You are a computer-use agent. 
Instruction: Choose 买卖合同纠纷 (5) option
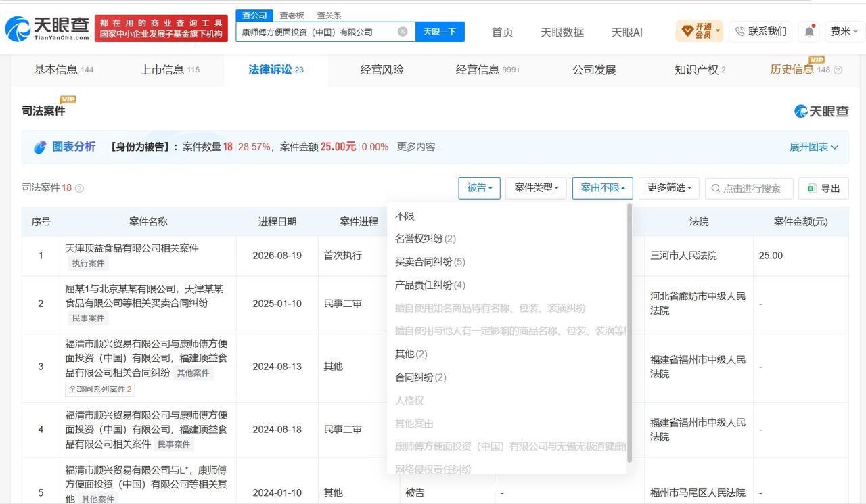click(507, 262)
